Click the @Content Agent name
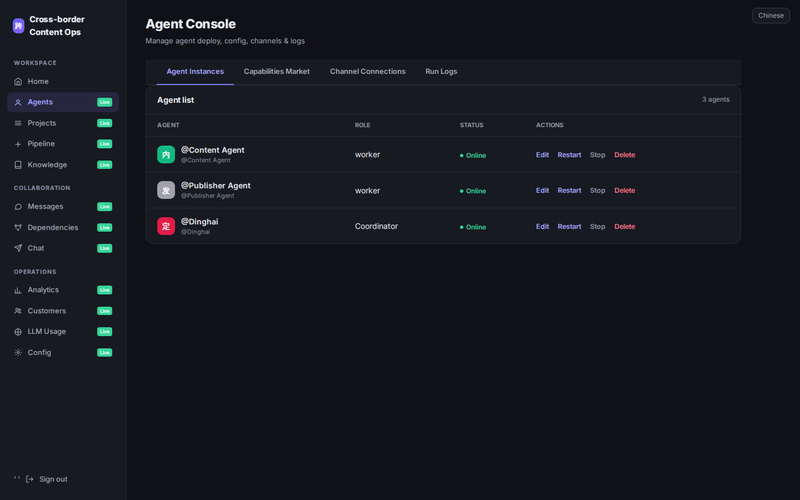800x500 pixels. pyautogui.click(x=213, y=150)
